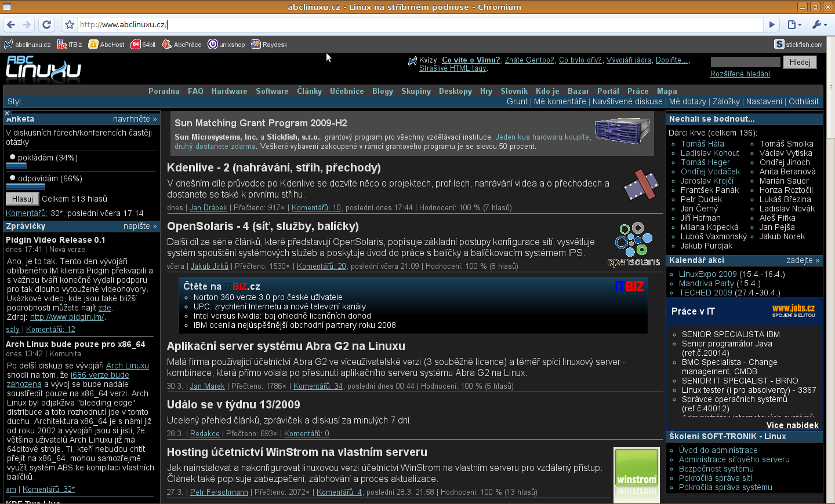This screenshot has width=835, height=504.
Task: Open 'Norton 360 verze 3.0' ITBiz headline
Action: pyautogui.click(x=268, y=297)
